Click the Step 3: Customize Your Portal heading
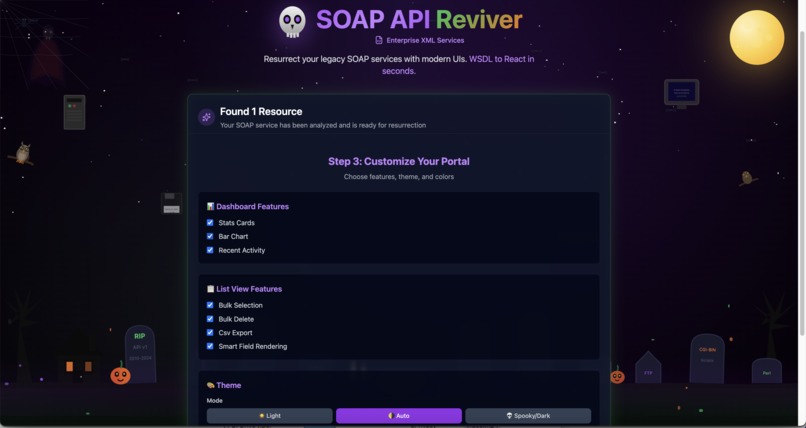Screen dimensions: 806x428 399,161
